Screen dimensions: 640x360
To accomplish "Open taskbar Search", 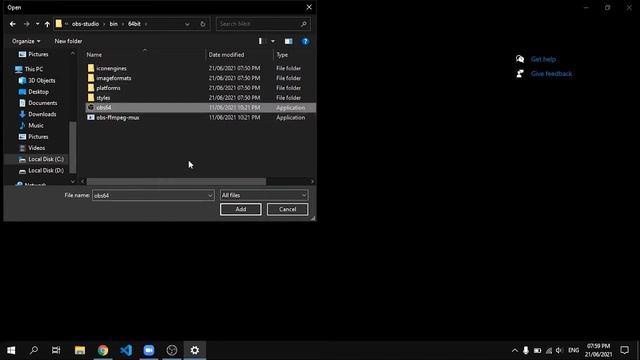I will pos(34,350).
